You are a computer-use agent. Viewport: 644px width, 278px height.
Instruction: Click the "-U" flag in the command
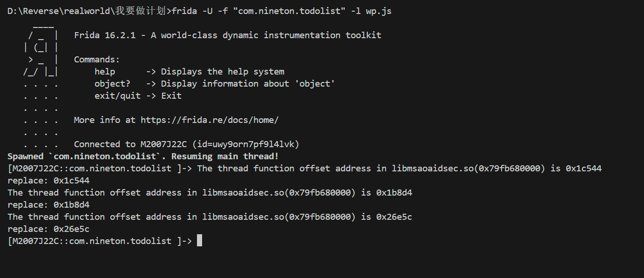coord(208,11)
